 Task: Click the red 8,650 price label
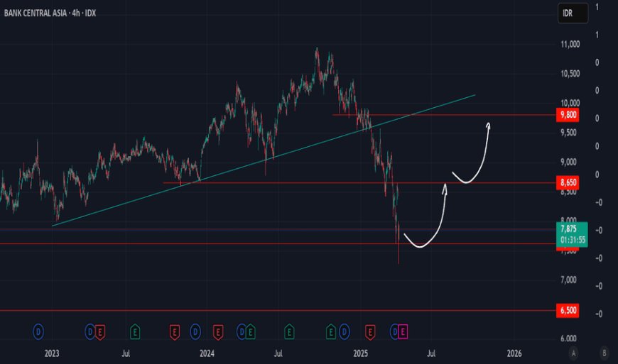pos(568,183)
